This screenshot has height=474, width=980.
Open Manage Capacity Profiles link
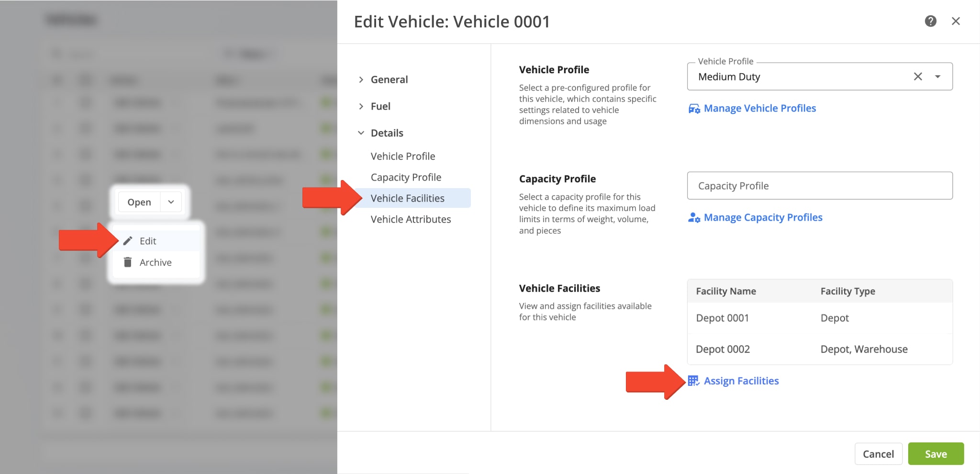pyautogui.click(x=763, y=217)
